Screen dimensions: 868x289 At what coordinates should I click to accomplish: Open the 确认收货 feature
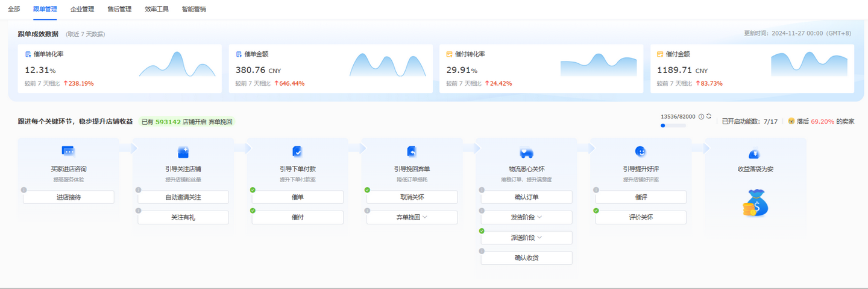coord(527,258)
